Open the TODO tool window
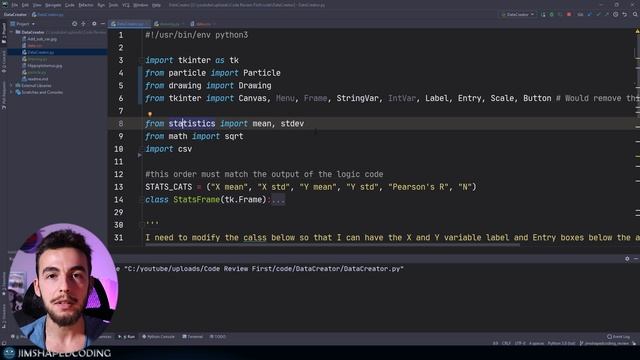Viewport: 640px width, 360px height. click(x=218, y=337)
